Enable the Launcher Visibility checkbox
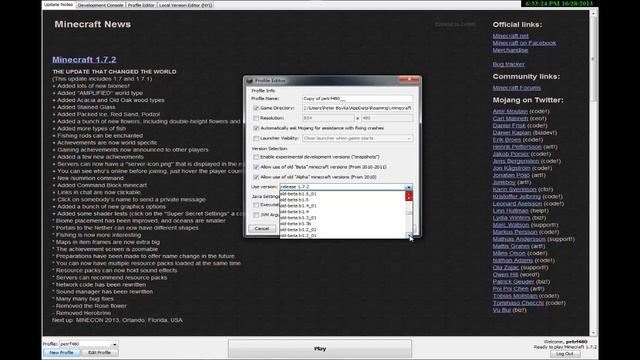The image size is (640, 360). [256, 138]
